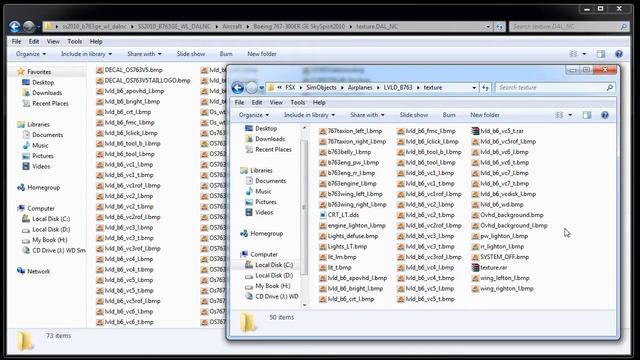
Task: Open Help menu in front window
Action: click(x=319, y=102)
